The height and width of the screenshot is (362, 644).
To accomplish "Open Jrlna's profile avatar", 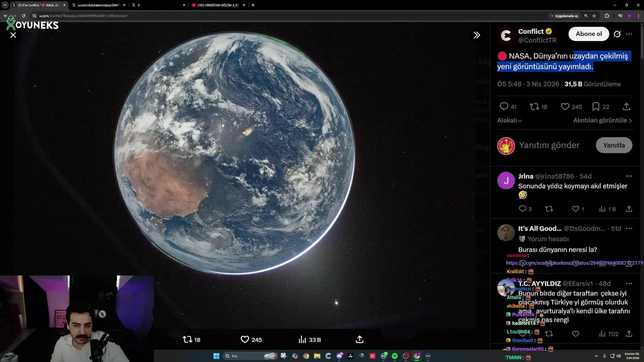I will tap(506, 180).
